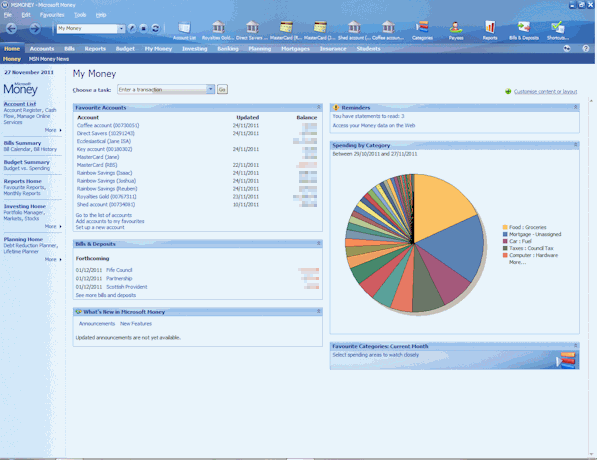Screen dimensions: 597x460
Task: Collapse the Bills & Deposits panel
Action: coord(319,243)
